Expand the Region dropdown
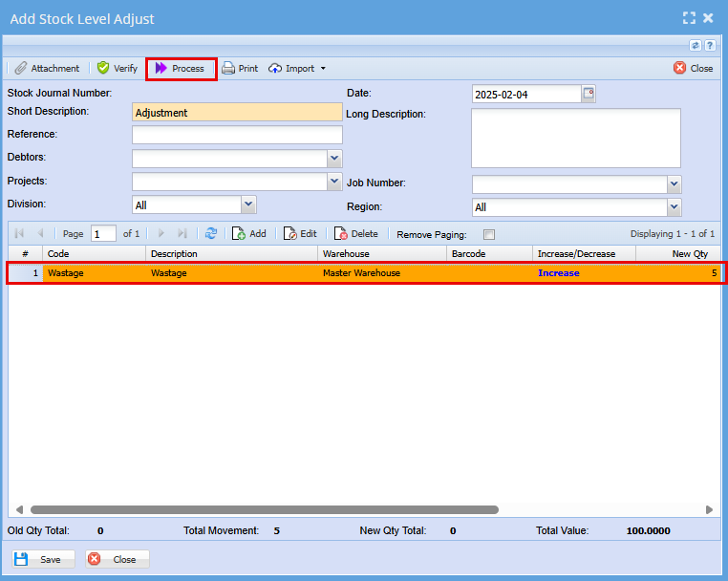The height and width of the screenshot is (581, 728). coord(674,207)
